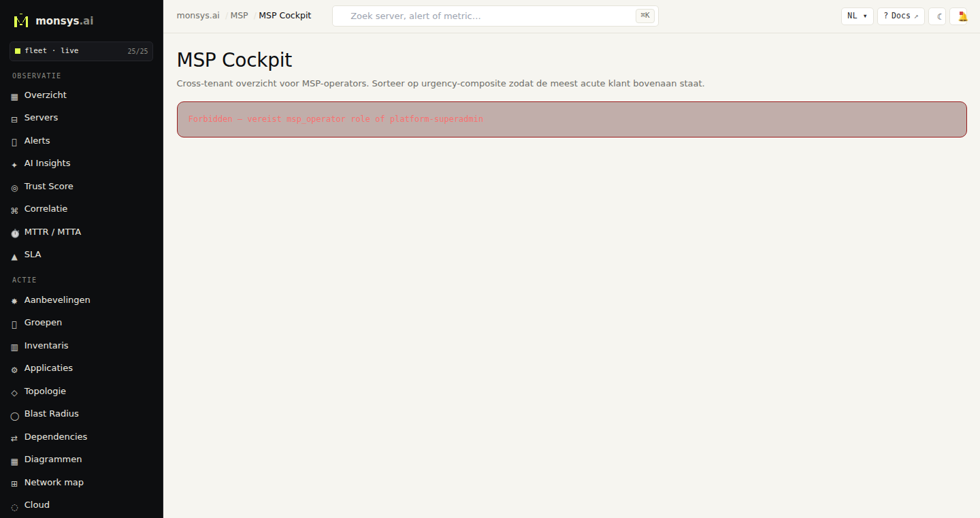Click the Dependencies arrows icon
The image size is (980, 518).
tap(15, 438)
